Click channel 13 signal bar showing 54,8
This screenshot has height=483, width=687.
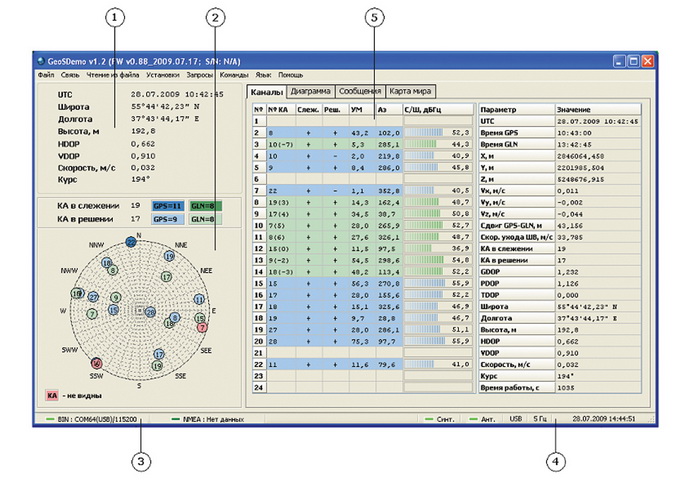pyautogui.click(x=438, y=260)
